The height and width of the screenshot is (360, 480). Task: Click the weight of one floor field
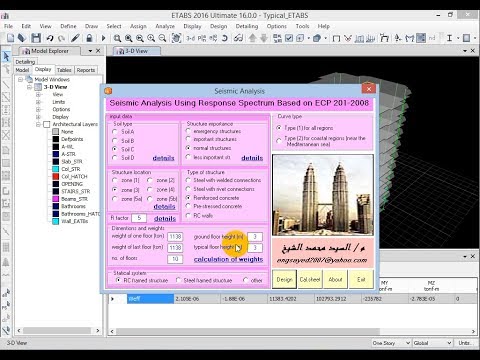[x=175, y=237]
